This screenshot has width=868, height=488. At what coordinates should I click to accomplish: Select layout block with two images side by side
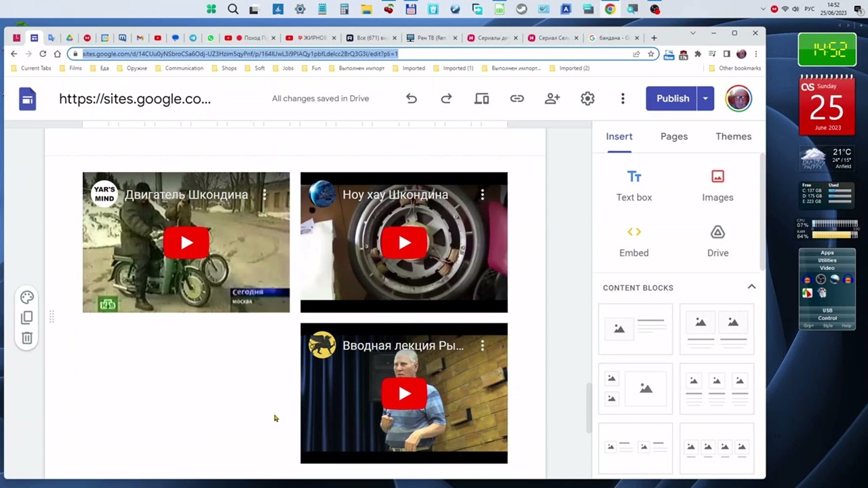tap(717, 329)
